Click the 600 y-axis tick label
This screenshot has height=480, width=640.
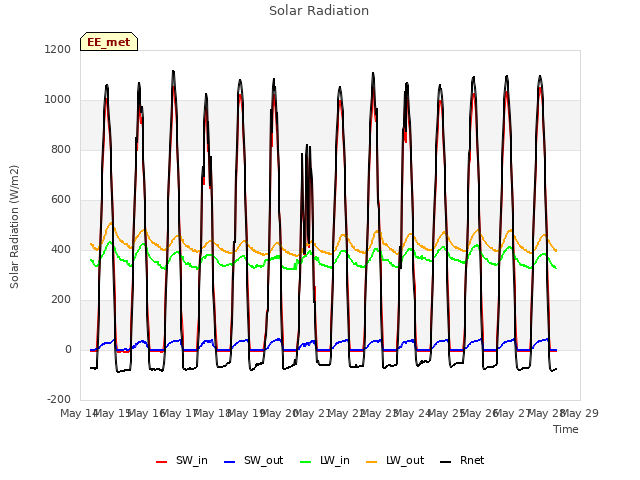[x=61, y=200]
